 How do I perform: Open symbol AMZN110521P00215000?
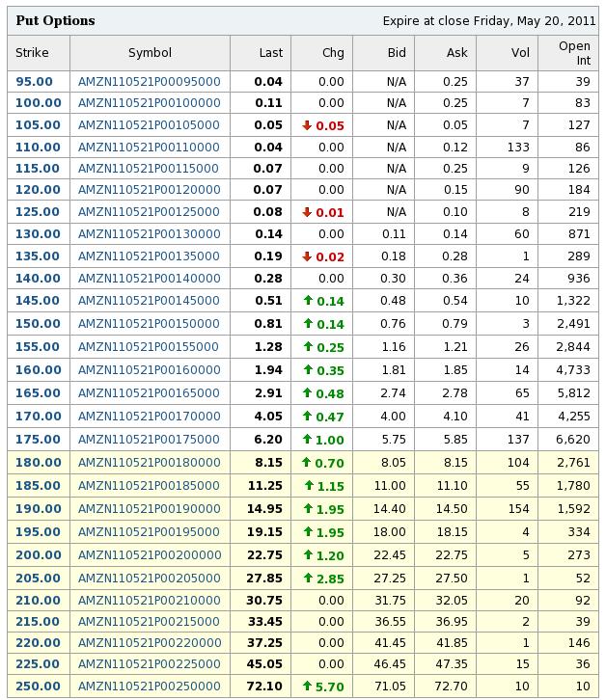coord(149,622)
